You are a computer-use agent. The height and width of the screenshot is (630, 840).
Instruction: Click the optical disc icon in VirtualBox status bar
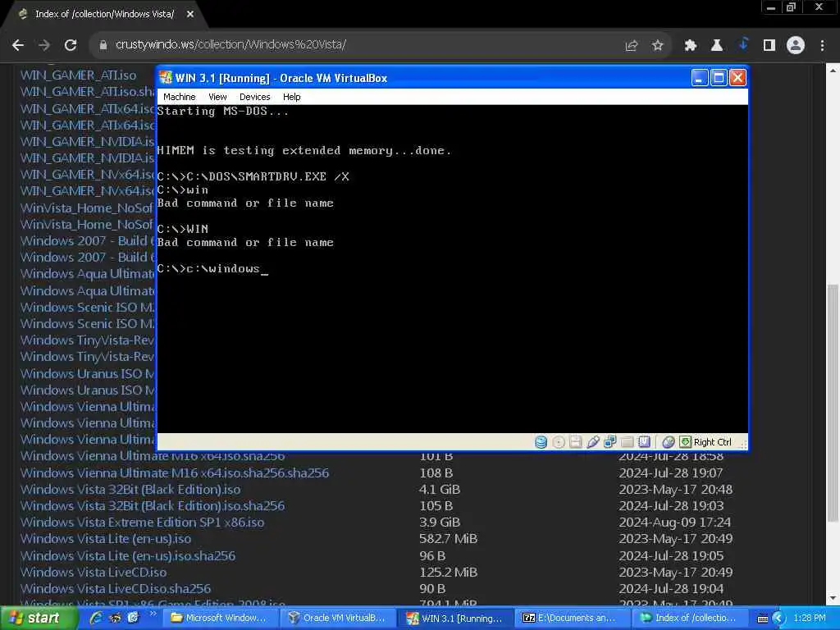[x=558, y=442]
